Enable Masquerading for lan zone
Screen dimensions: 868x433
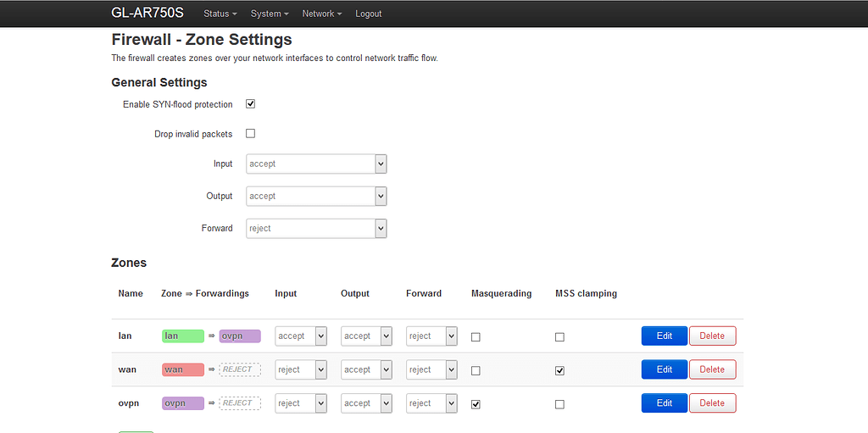pos(476,337)
